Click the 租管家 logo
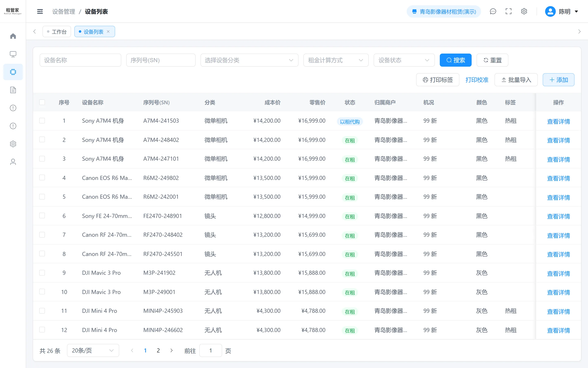 pos(13,11)
